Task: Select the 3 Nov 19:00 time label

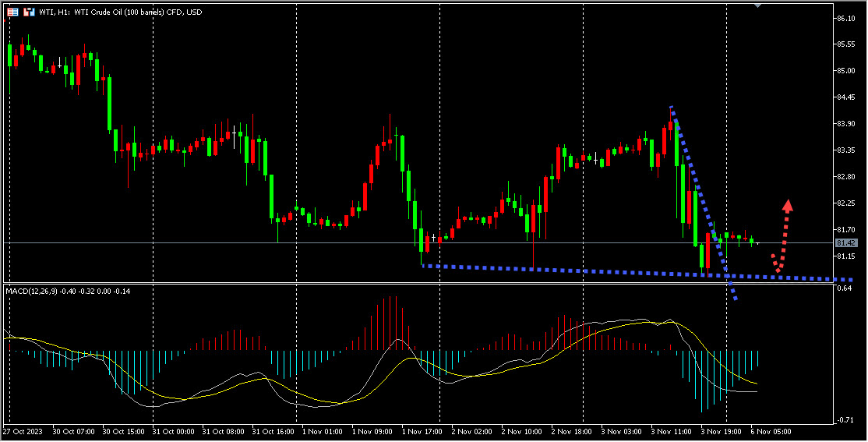Action: [722, 432]
